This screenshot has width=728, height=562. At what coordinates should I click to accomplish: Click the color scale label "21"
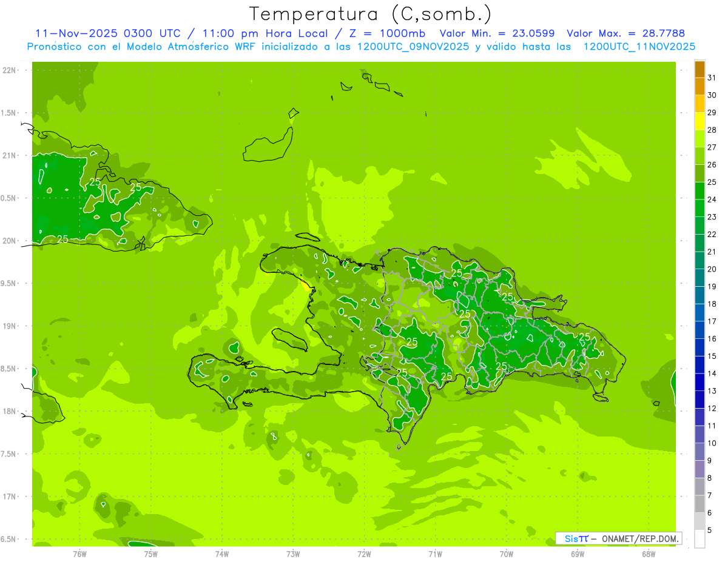[x=712, y=252]
